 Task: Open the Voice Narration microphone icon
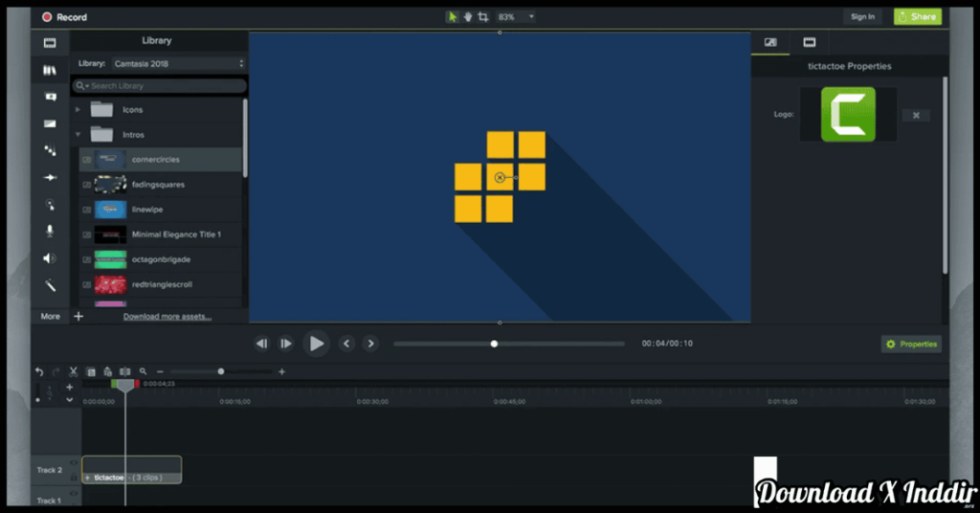(50, 231)
